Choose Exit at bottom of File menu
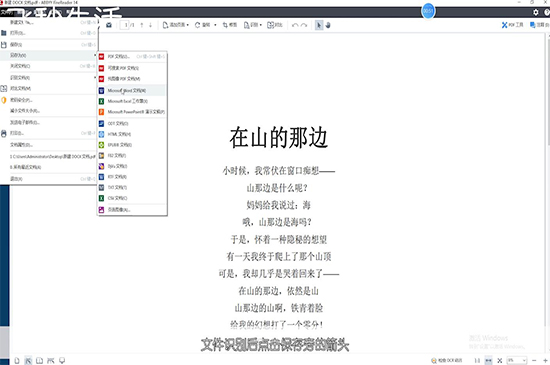Viewport: 550px width, 365px height. 49,179
